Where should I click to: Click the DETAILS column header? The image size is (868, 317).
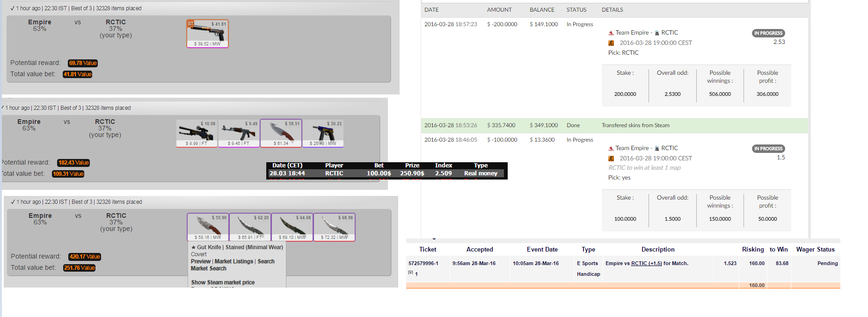click(x=613, y=10)
